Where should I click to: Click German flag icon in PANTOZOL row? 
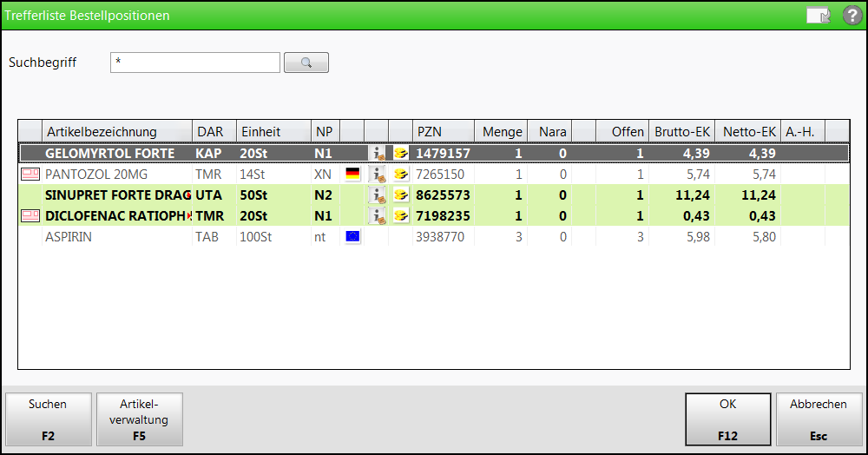click(352, 175)
